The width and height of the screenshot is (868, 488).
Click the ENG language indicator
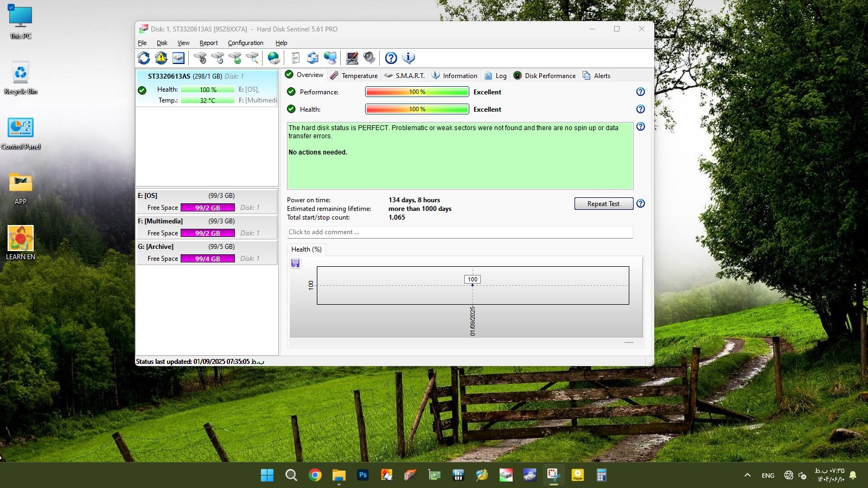768,476
